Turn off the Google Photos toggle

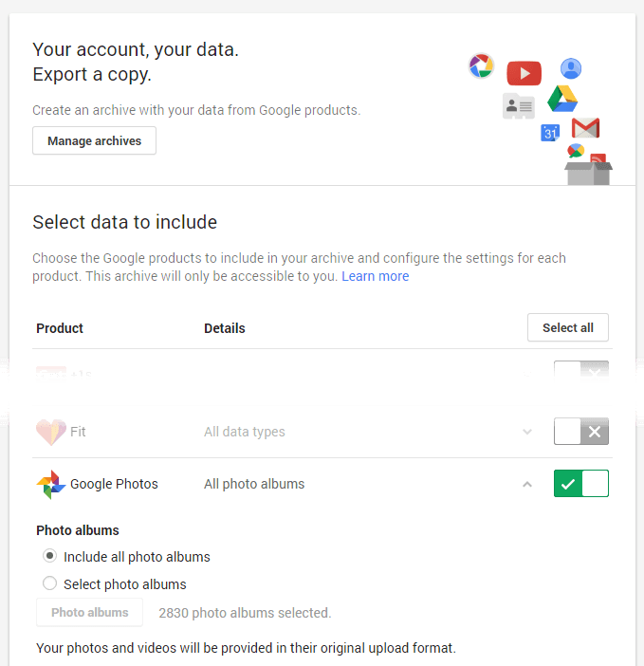pos(580,484)
